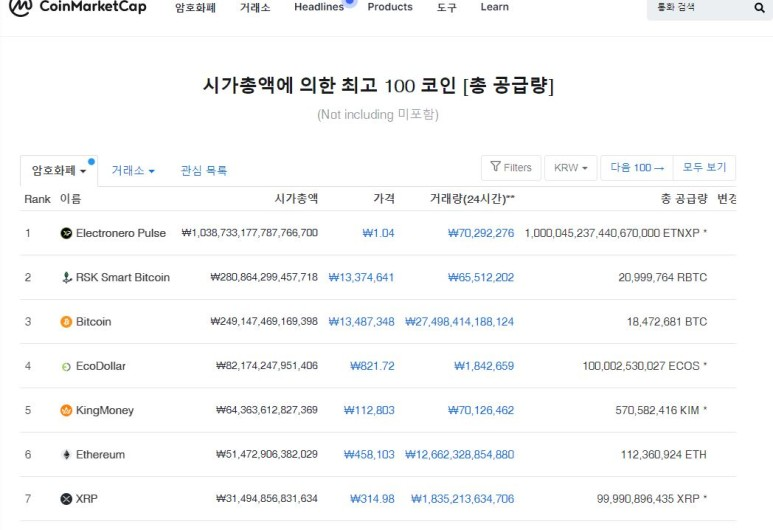Sort by the 거래량(24시간) column header

click(472, 199)
